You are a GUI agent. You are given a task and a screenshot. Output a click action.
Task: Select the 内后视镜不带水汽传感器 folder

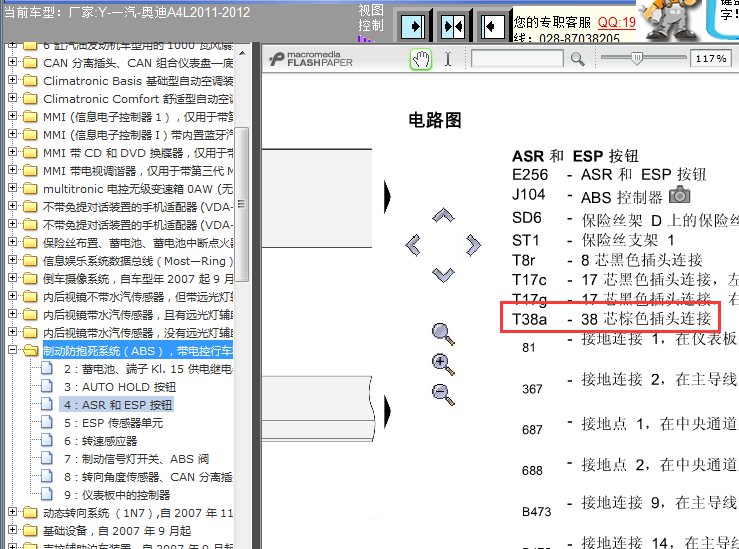(138, 297)
